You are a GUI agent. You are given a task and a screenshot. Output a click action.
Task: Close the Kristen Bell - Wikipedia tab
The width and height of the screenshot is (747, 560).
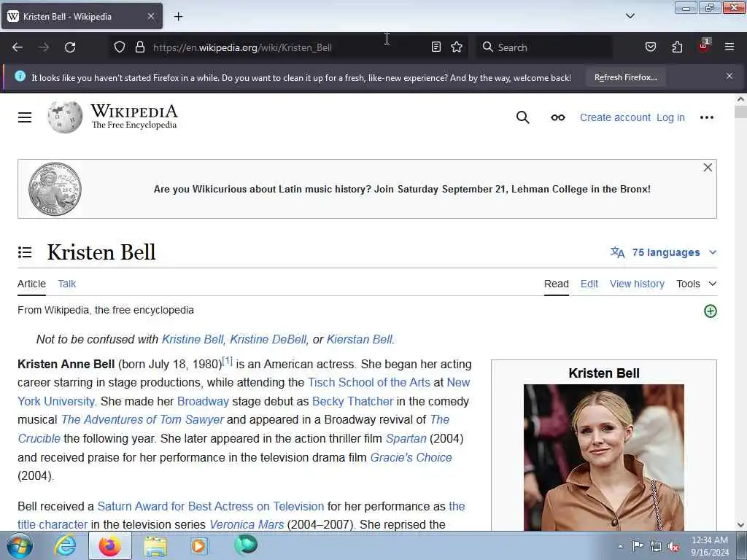[150, 16]
